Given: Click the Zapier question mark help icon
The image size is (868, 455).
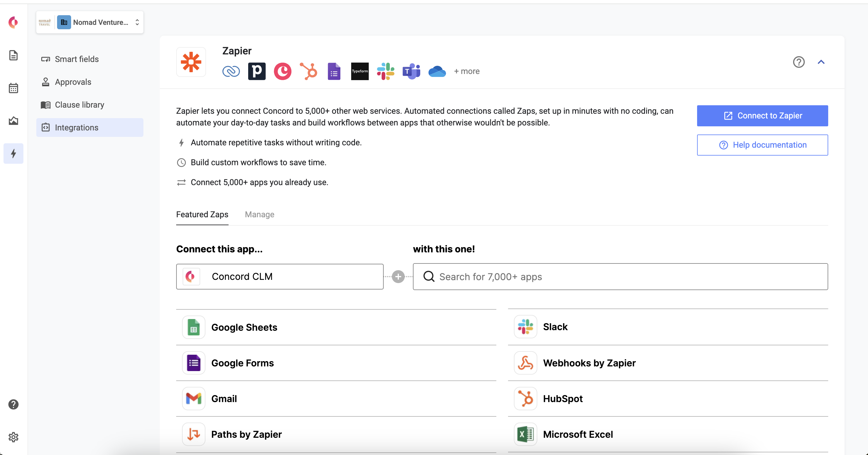Looking at the screenshot, I should [799, 62].
